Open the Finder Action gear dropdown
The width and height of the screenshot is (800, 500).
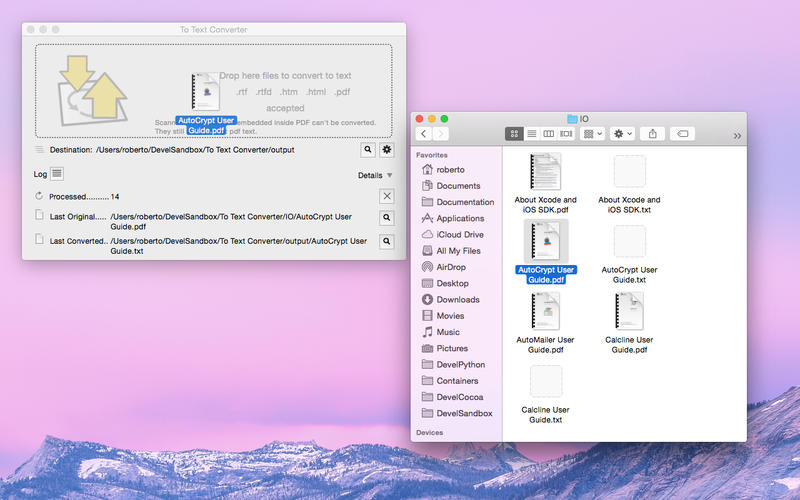tap(623, 133)
